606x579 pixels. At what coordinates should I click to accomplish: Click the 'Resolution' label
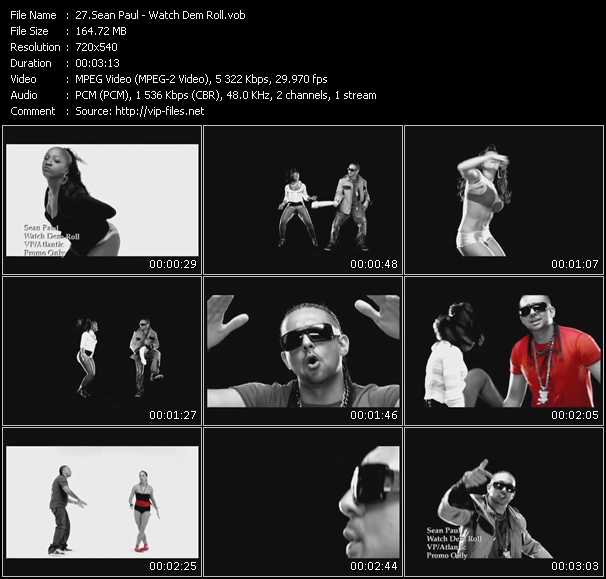[35, 47]
